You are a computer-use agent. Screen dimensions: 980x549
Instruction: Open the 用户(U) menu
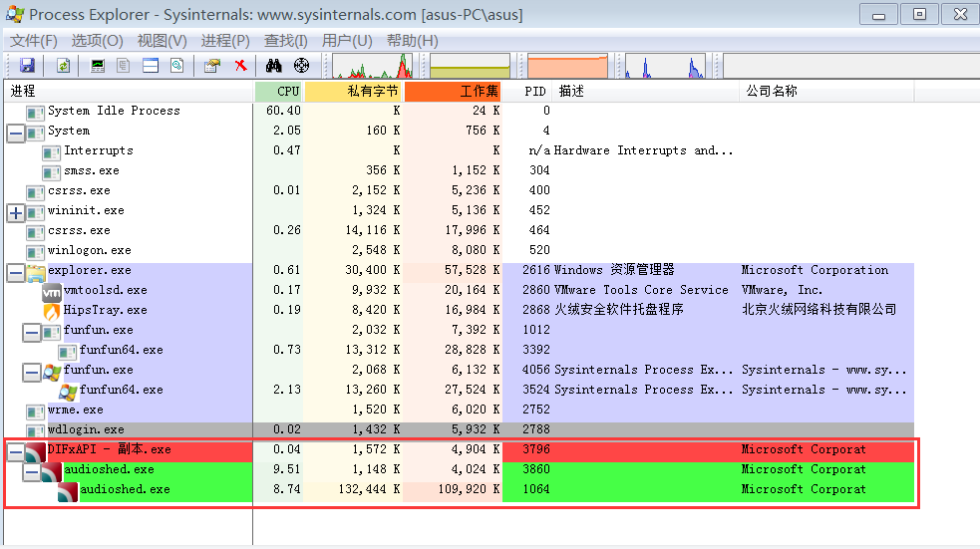click(x=347, y=41)
